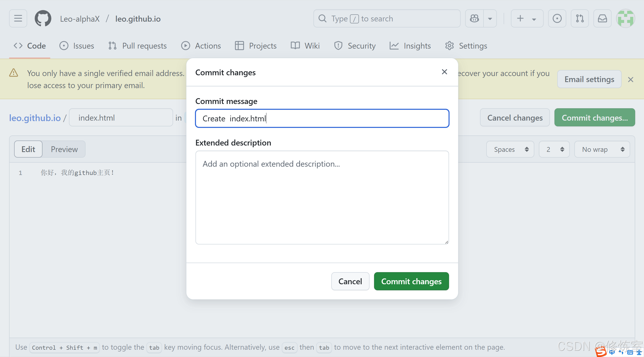Click into the Extended description text area
The height and width of the screenshot is (357, 644).
(322, 197)
